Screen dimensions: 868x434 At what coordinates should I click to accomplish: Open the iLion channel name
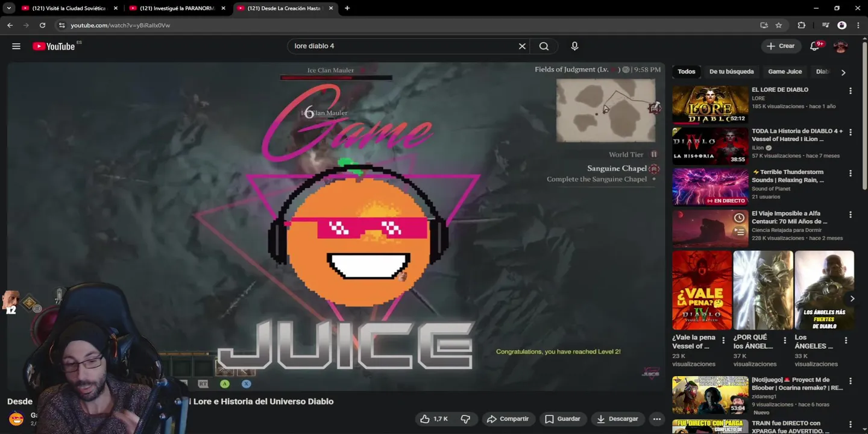point(758,148)
